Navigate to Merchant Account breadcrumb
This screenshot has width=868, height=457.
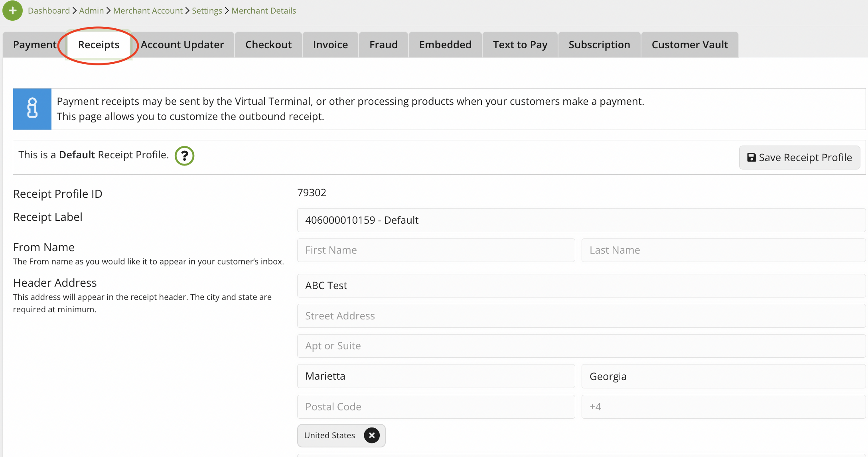pos(148,11)
